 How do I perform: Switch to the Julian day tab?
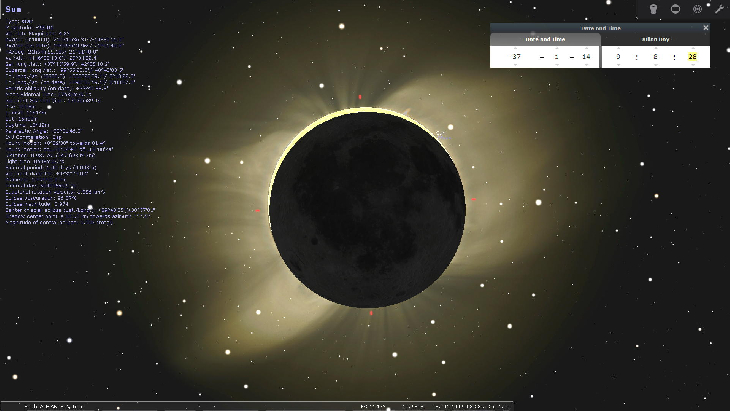pyautogui.click(x=655, y=39)
